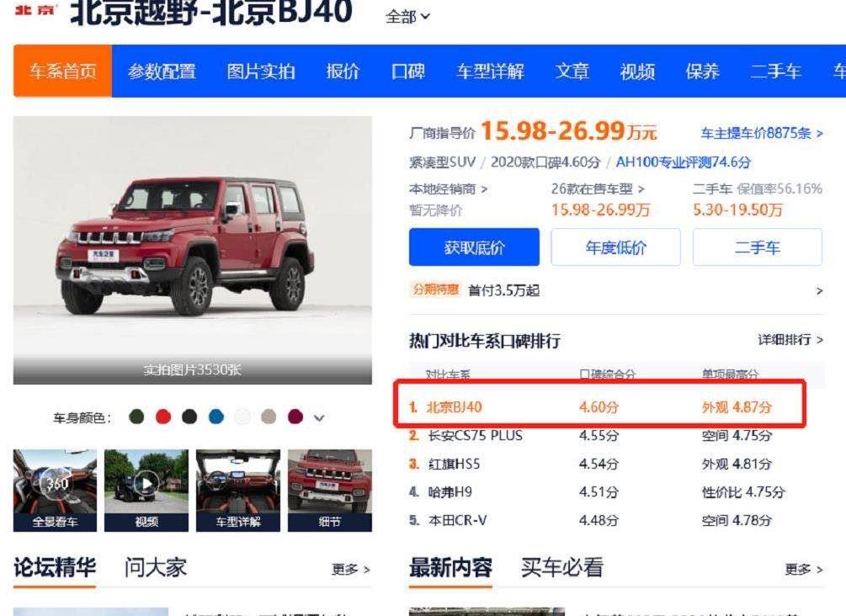Viewport: 846px width, 616px height.
Task: Click the 获取底价 button
Action: coord(474,247)
